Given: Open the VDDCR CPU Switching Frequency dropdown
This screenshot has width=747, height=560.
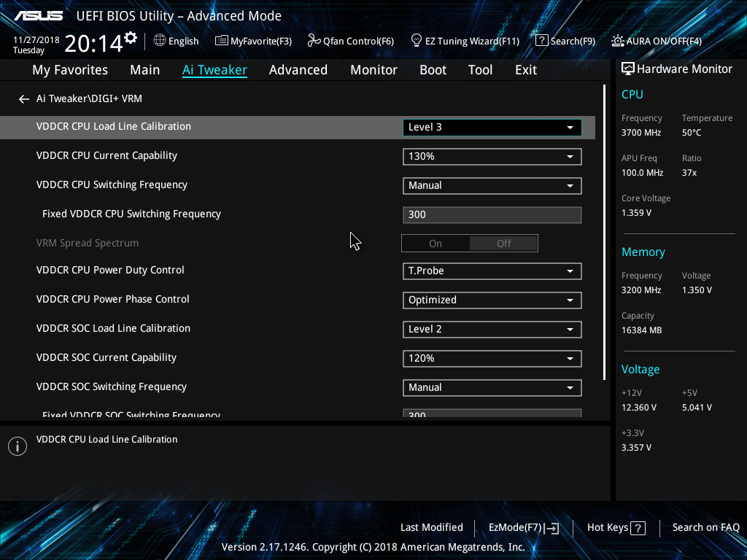Looking at the screenshot, I should point(492,186).
